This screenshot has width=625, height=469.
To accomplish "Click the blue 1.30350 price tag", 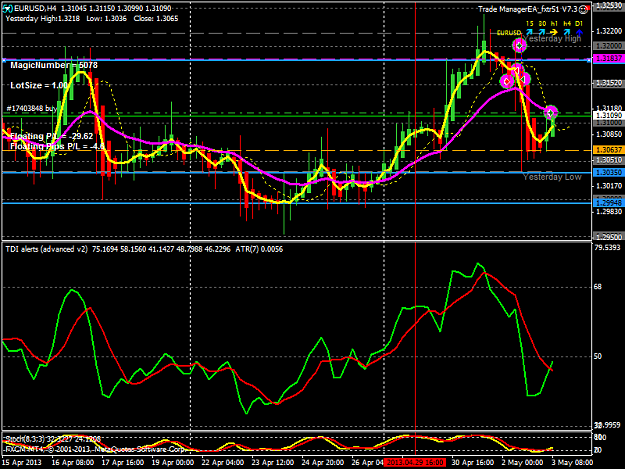I will pyautogui.click(x=609, y=173).
